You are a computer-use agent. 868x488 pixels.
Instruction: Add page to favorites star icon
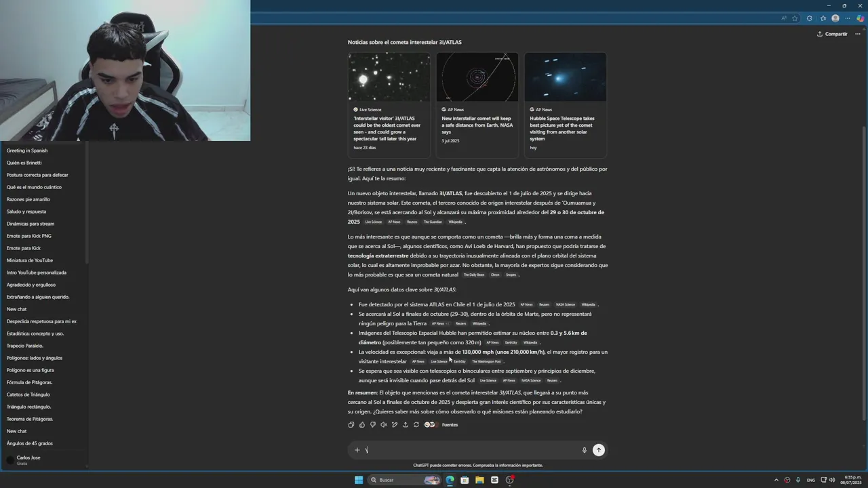click(x=794, y=18)
